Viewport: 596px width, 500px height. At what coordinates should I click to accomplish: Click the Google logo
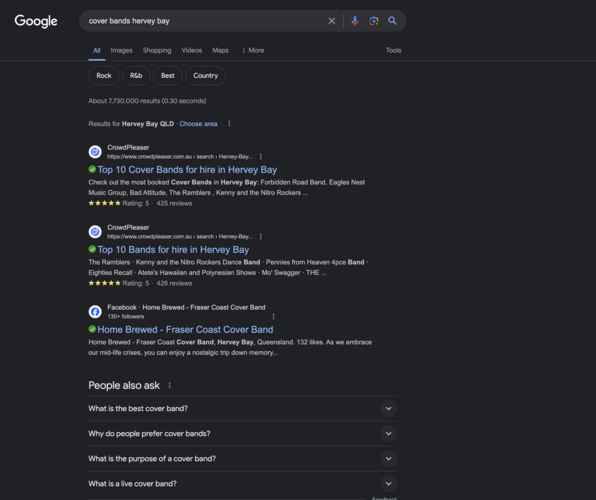tap(36, 21)
